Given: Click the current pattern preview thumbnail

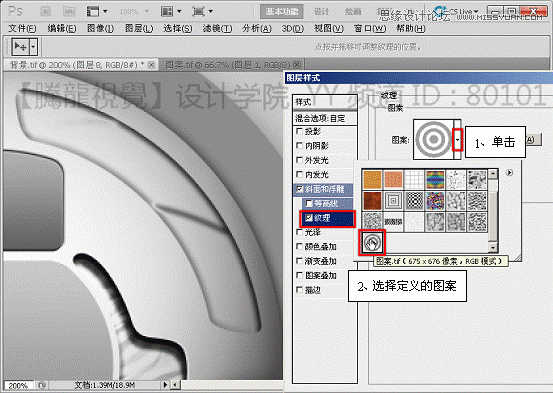Looking at the screenshot, I should 434,139.
